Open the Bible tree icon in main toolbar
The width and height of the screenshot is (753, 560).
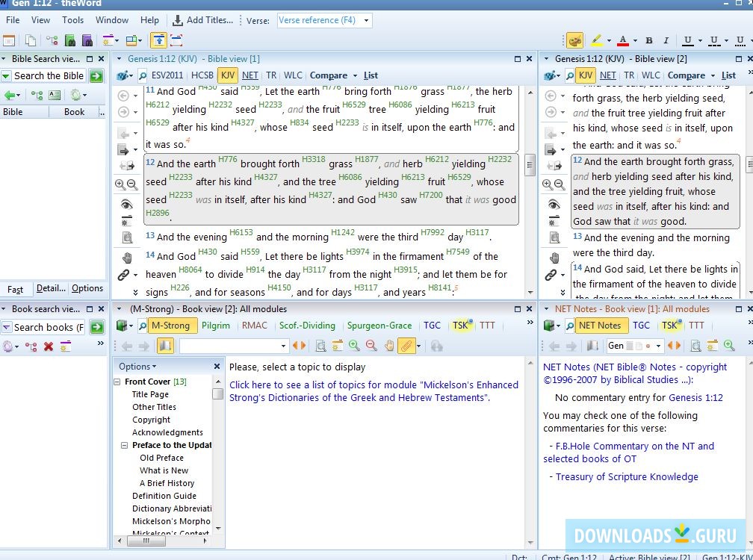[52, 40]
